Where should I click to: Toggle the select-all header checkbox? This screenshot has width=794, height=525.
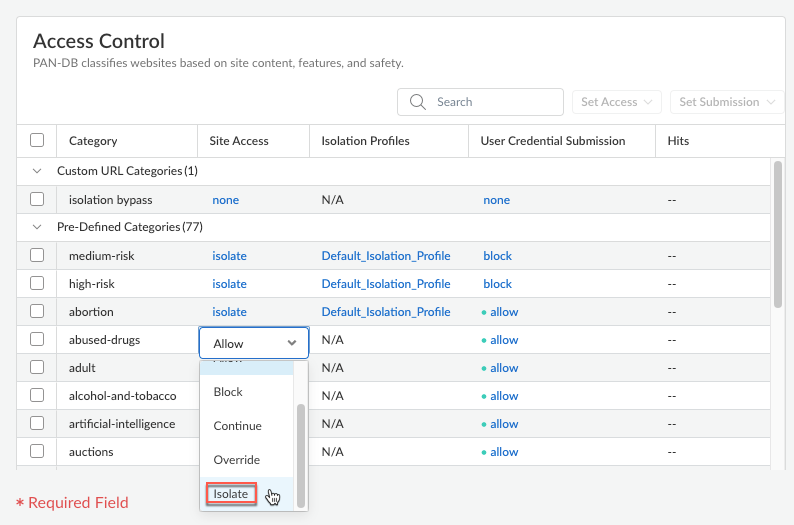(37, 141)
